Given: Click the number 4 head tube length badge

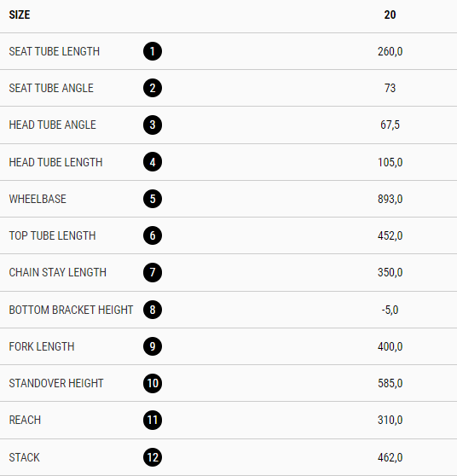Looking at the screenshot, I should [x=153, y=162].
